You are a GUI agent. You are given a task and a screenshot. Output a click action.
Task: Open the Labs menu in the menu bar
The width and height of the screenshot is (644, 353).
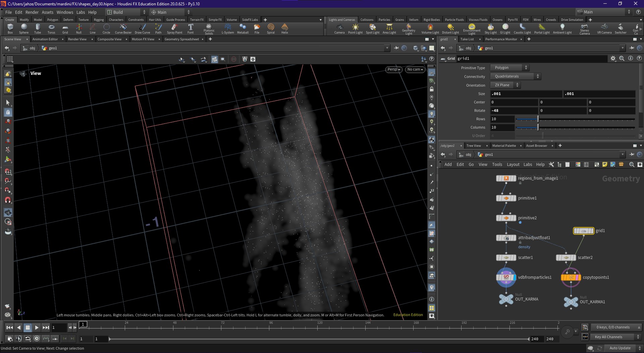(x=80, y=12)
